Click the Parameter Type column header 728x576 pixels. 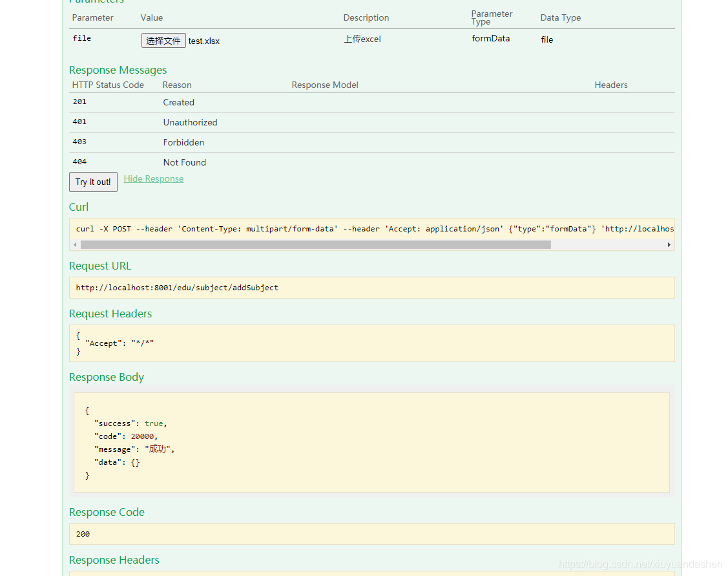point(492,17)
